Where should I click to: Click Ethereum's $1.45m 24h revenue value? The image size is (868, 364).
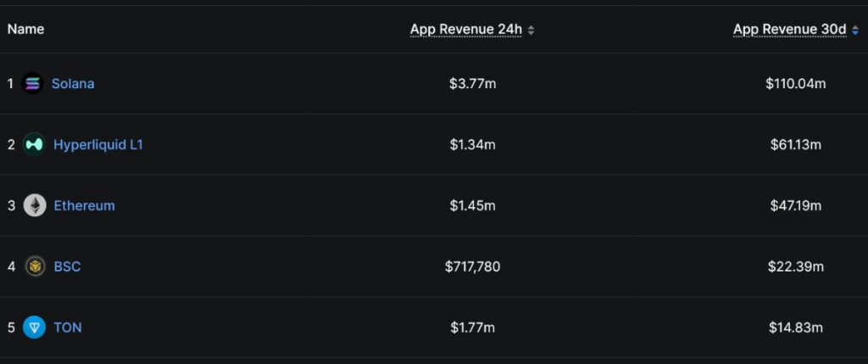(x=472, y=205)
